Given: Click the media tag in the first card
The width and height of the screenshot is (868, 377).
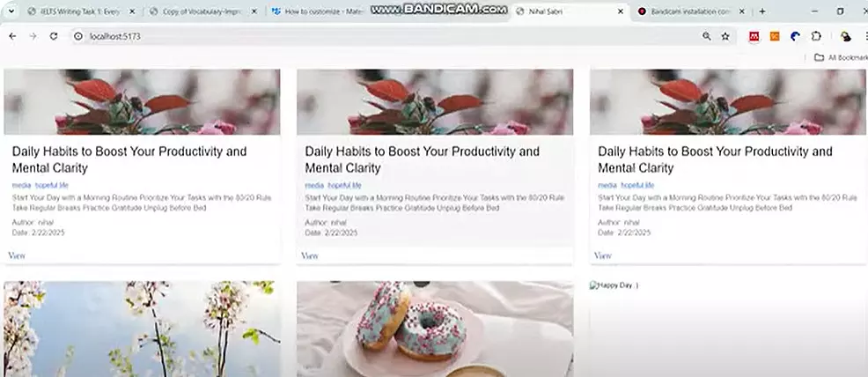Looking at the screenshot, I should coord(21,186).
